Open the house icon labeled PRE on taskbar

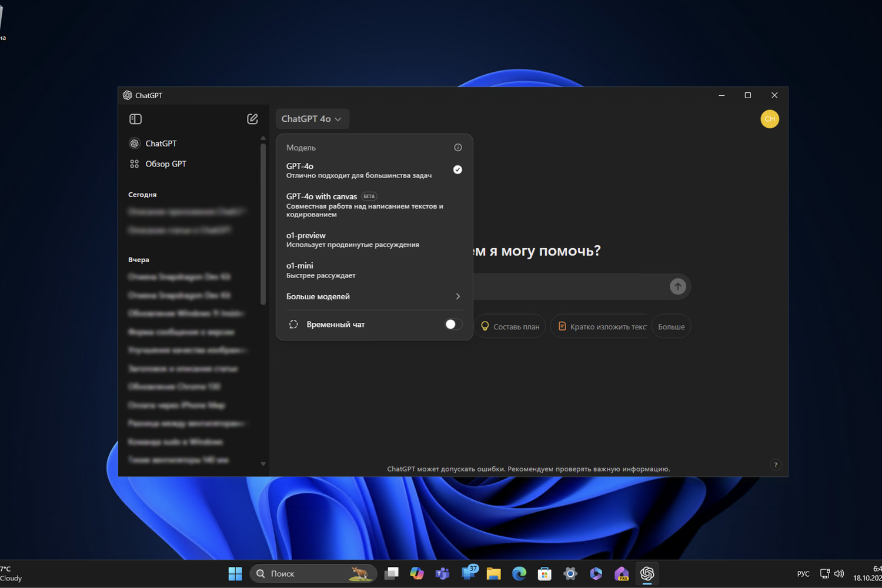pos(622,573)
